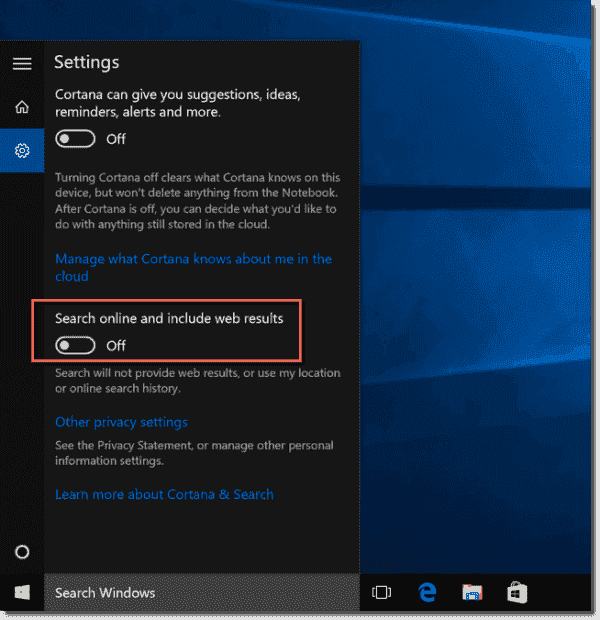Open the Windows Store from taskbar
The height and width of the screenshot is (620, 600).
pyautogui.click(x=517, y=592)
